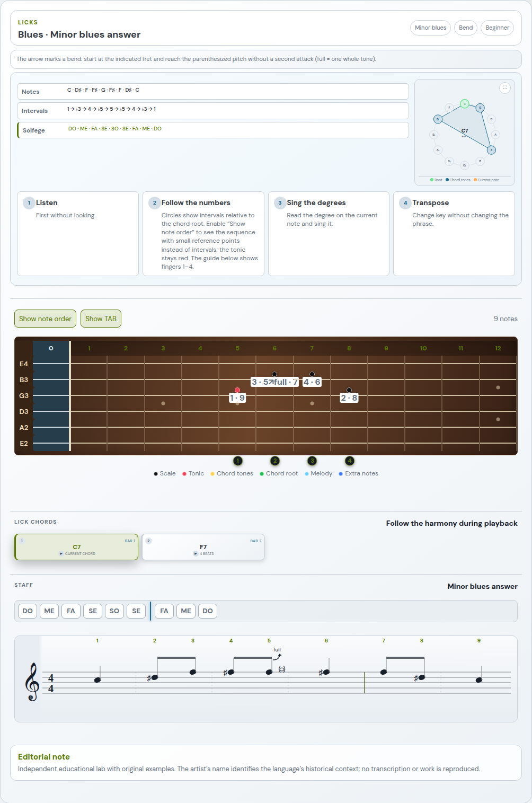Select the Intervals notation row
Screen dimensions: 532x803
[x=213, y=111]
